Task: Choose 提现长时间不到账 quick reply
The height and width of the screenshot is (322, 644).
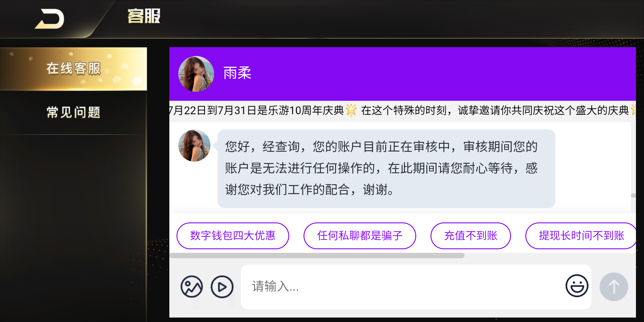Action: pos(581,236)
